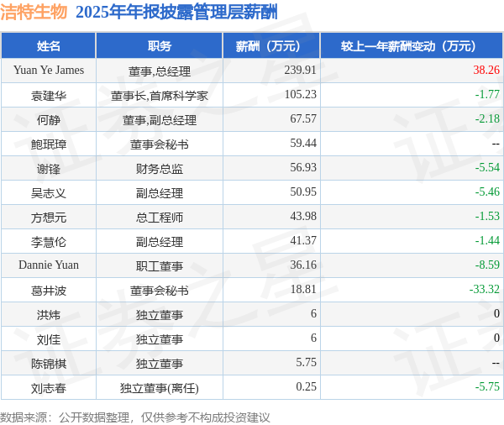Click the 姓名 column header

click(x=48, y=46)
